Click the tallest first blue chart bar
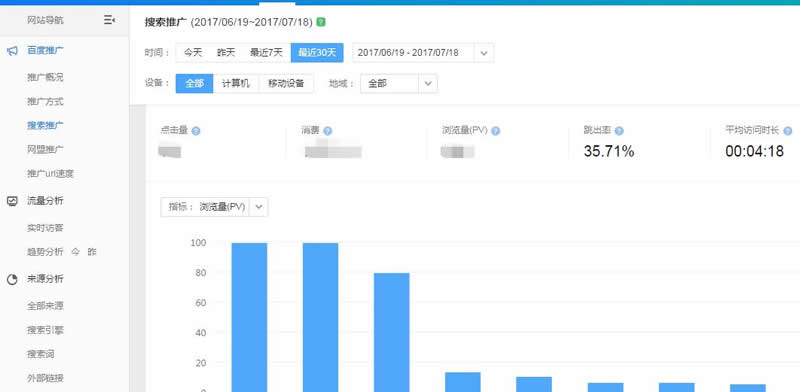 click(x=249, y=317)
